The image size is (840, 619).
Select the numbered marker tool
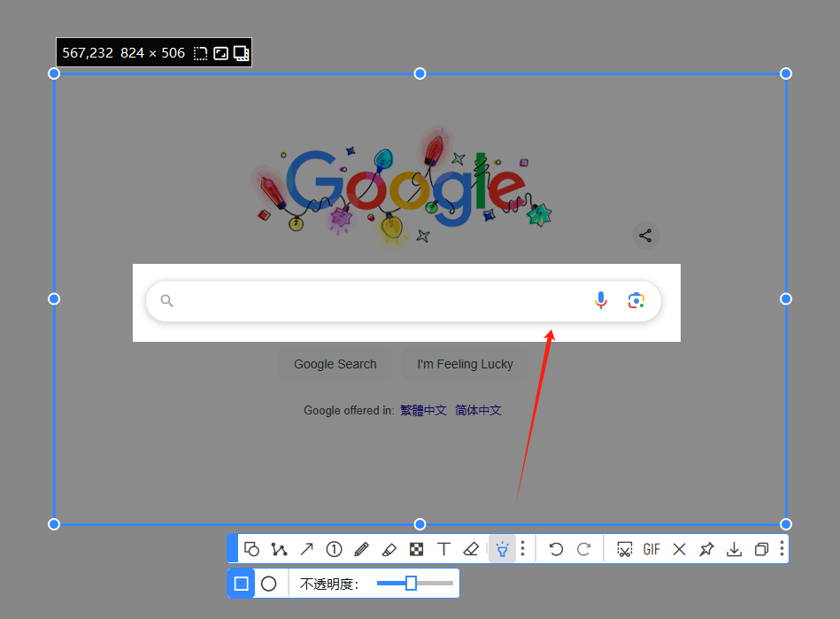[334, 549]
